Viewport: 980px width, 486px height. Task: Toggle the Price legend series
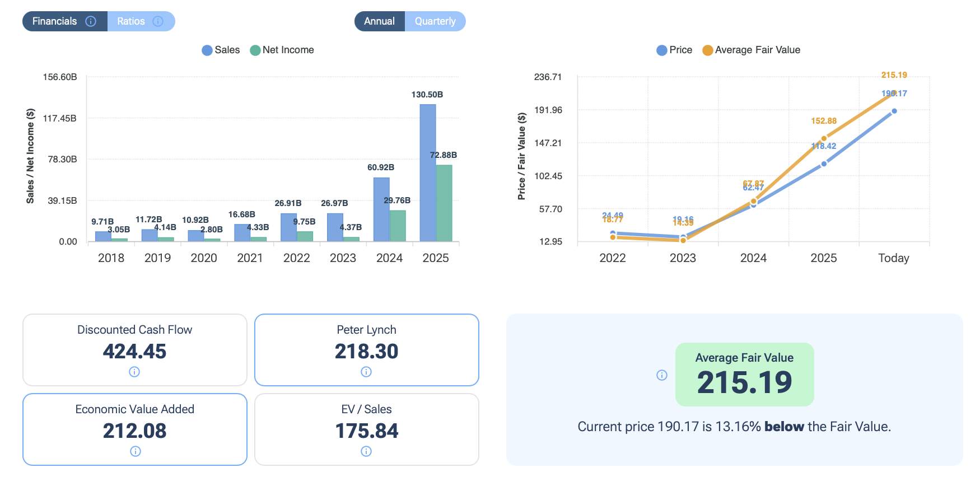coord(674,50)
